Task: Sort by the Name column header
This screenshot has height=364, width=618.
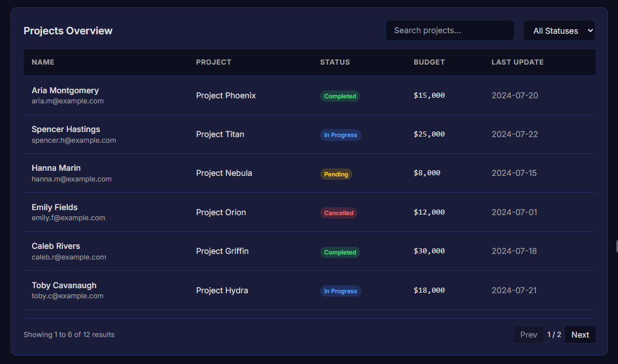Action: 43,62
